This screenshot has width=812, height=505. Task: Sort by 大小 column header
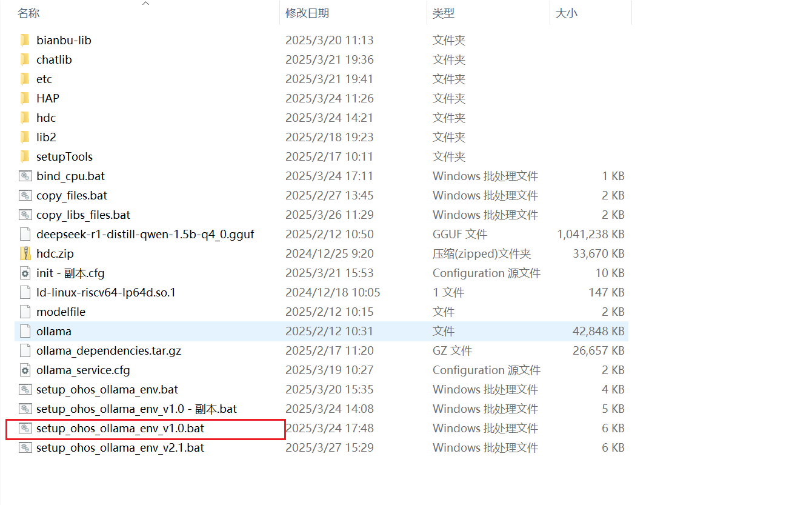click(567, 13)
